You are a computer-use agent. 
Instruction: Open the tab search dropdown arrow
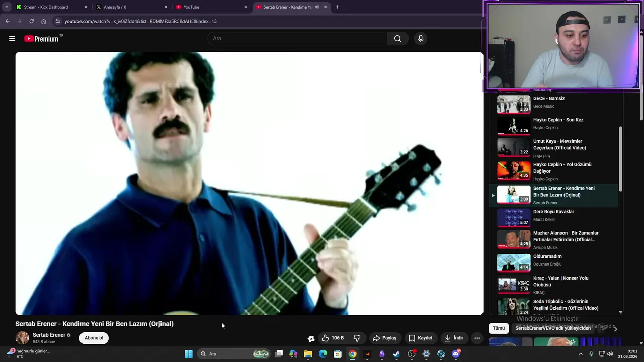pos(6,7)
